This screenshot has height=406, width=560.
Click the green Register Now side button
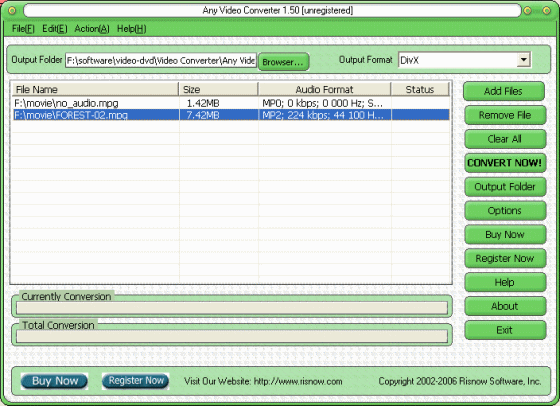505,259
